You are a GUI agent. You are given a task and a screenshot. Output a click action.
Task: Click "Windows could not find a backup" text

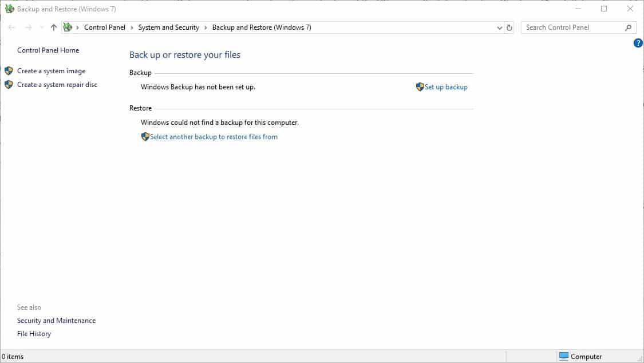coord(220,123)
